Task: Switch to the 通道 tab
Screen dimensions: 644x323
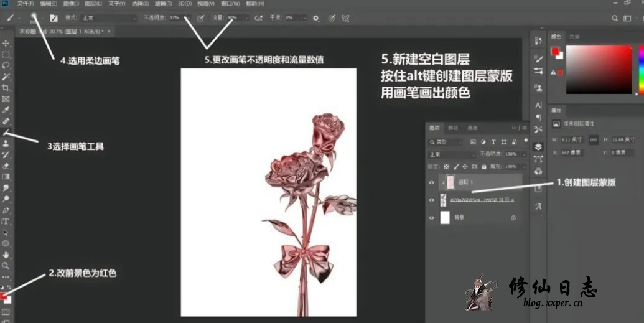Action: 472,128
